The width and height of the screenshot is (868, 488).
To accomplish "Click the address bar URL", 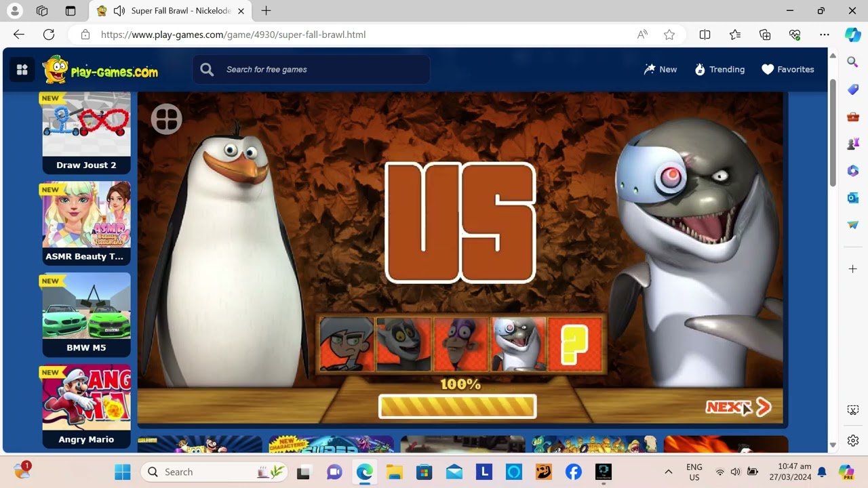I will [233, 35].
